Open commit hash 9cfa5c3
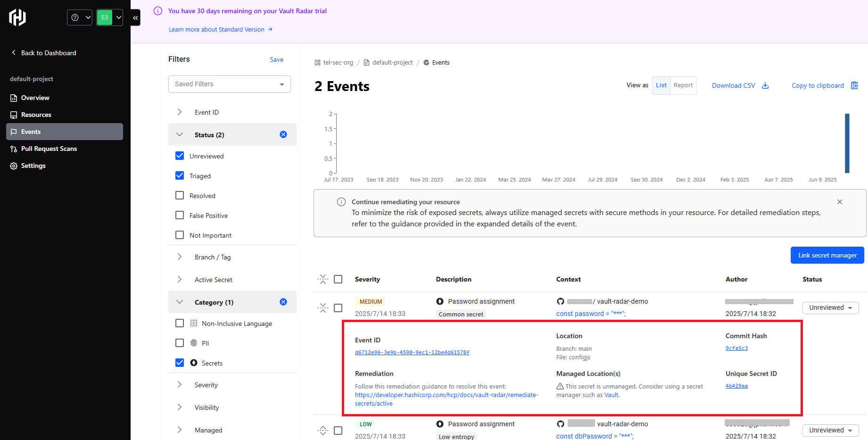The image size is (868, 440). point(736,348)
